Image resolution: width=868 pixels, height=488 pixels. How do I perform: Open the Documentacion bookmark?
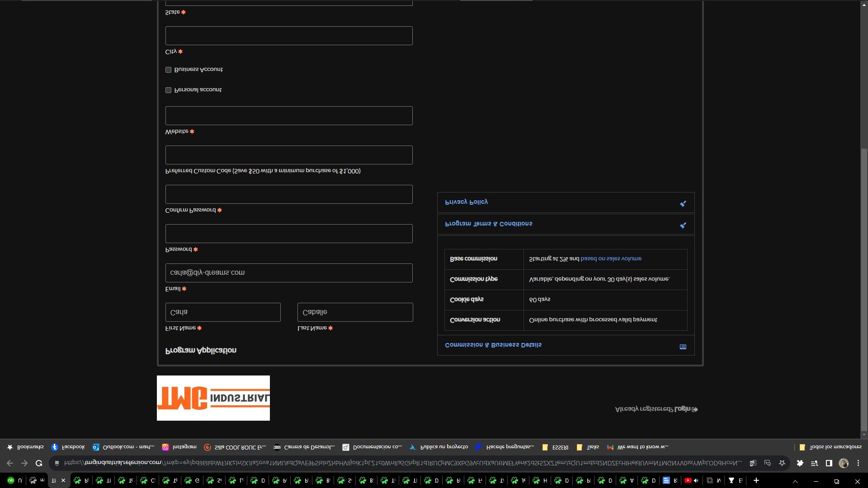coord(372,447)
